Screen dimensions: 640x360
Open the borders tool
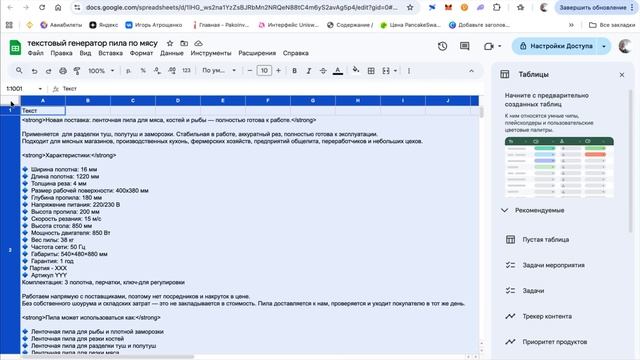tap(371, 71)
